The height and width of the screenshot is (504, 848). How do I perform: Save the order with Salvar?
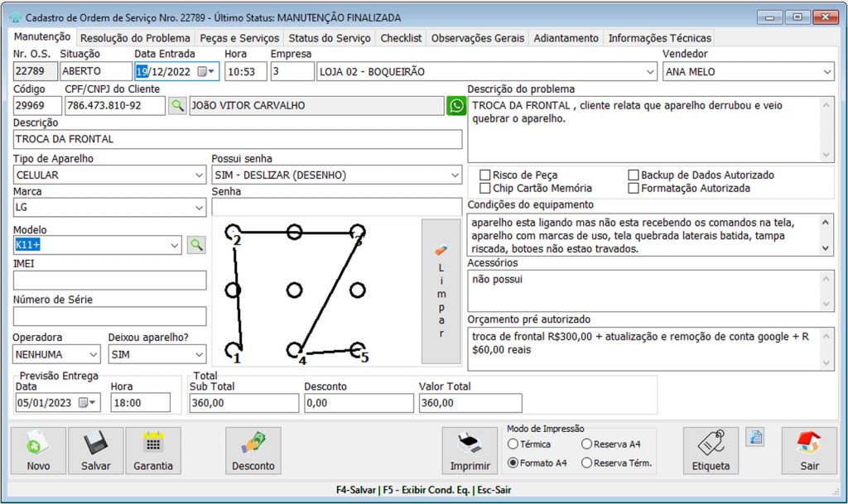(x=96, y=452)
